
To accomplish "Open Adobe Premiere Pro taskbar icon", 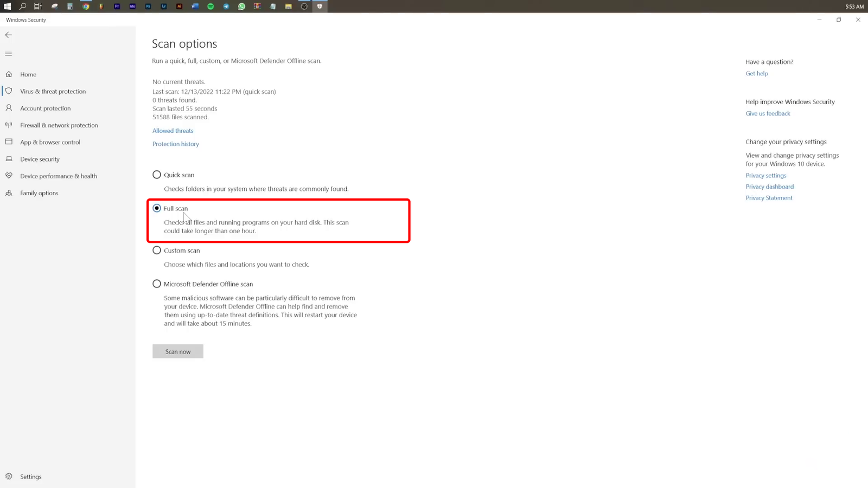I will pyautogui.click(x=117, y=7).
